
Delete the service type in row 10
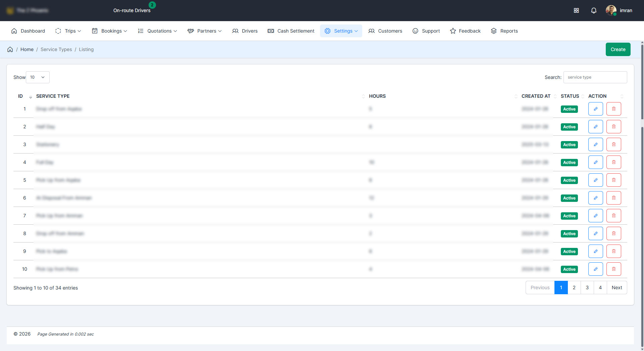click(x=613, y=269)
